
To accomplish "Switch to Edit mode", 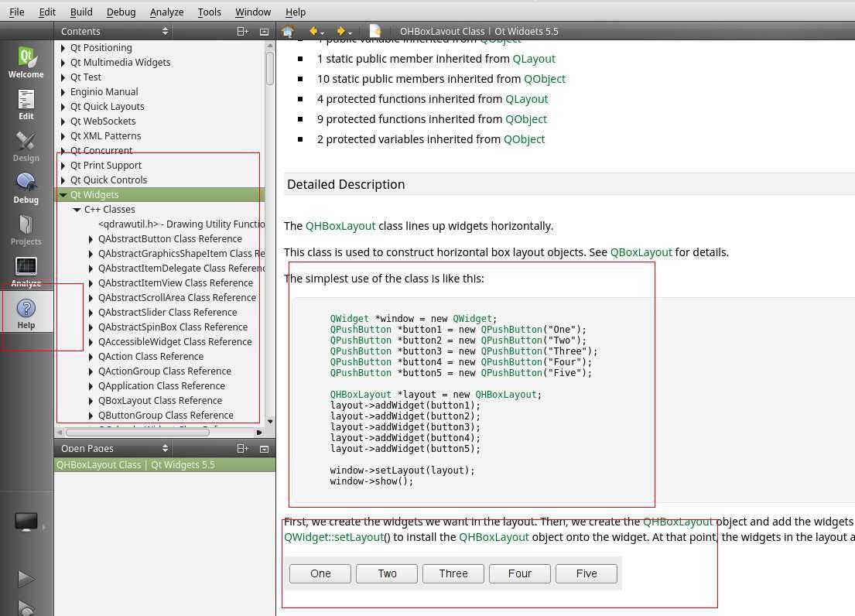I will click(26, 104).
